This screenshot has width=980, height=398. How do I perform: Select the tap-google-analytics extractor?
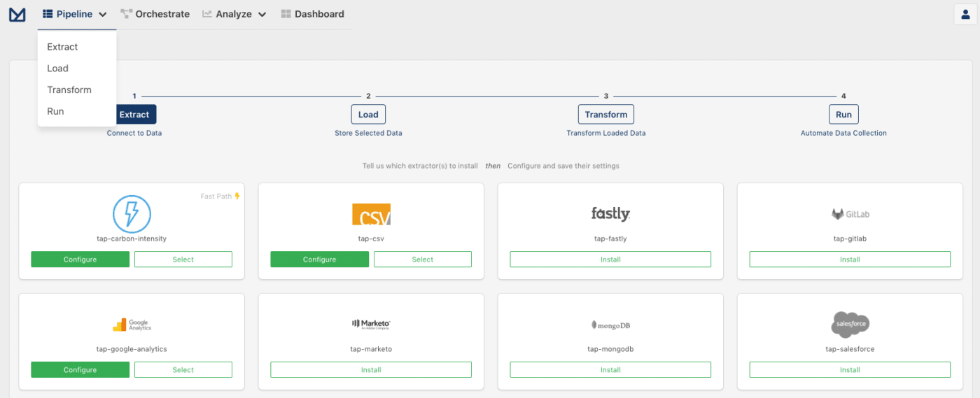(x=183, y=370)
